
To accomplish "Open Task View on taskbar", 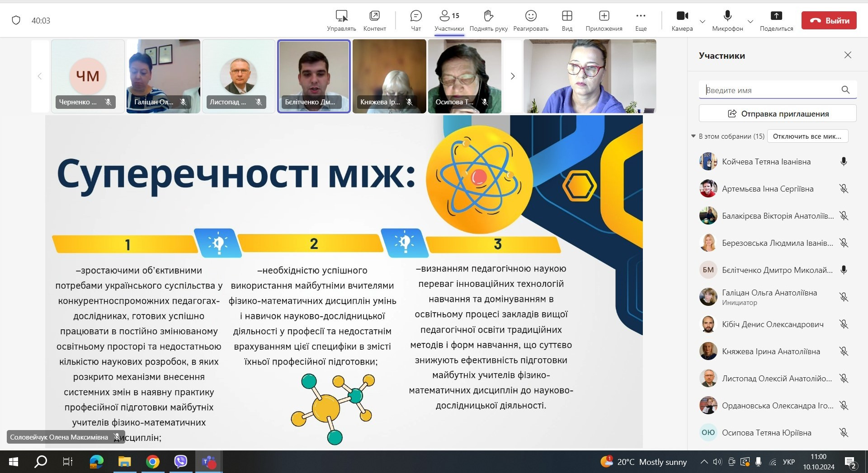I will point(68,462).
